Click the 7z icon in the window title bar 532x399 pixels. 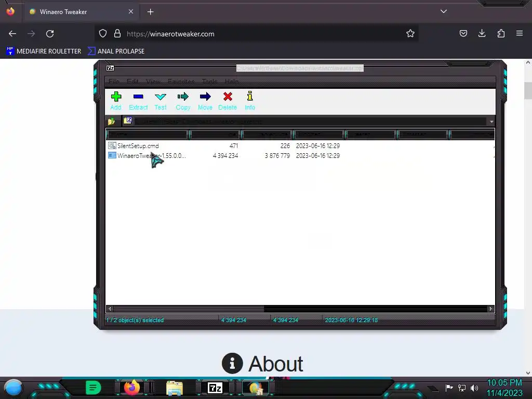coord(110,68)
